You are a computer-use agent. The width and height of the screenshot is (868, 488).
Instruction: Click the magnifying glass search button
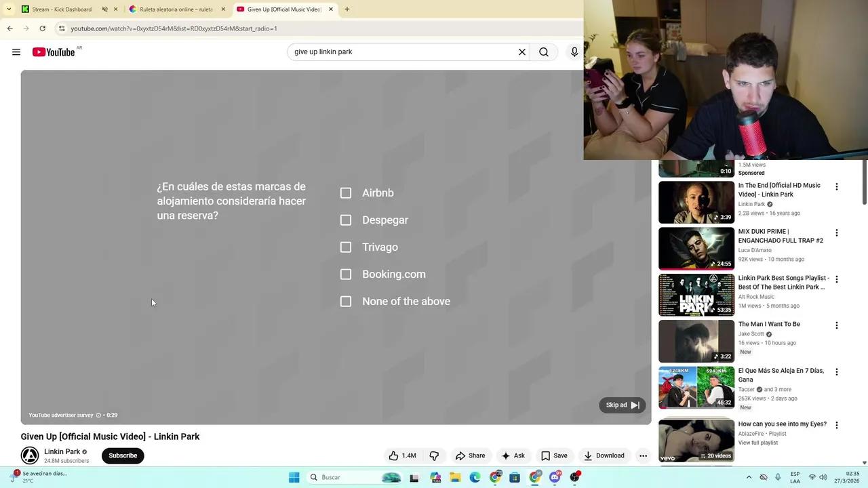(544, 52)
